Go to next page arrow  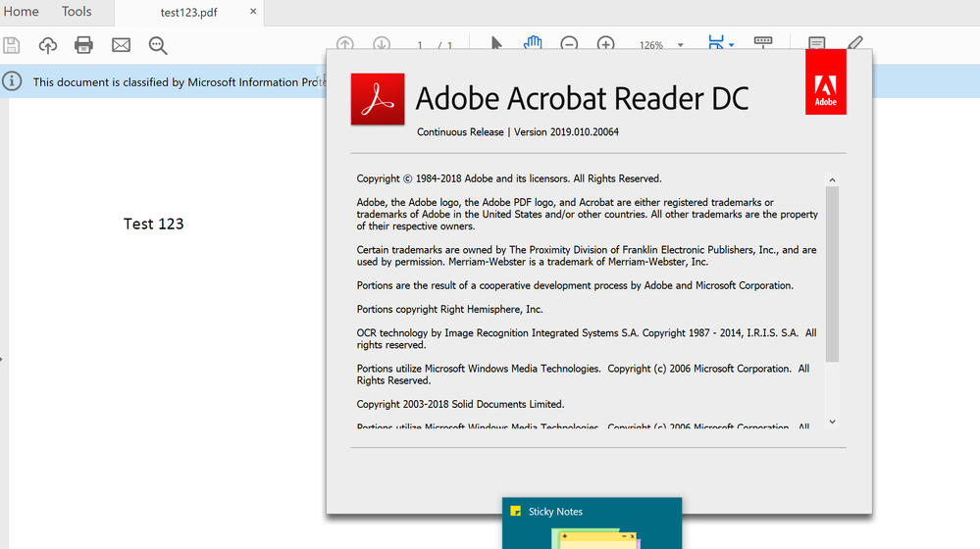coord(382,44)
